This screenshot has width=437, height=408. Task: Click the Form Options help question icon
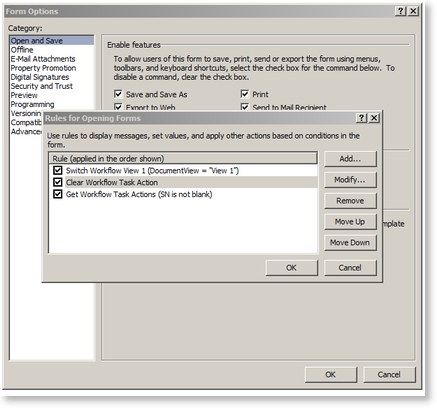tap(401, 11)
